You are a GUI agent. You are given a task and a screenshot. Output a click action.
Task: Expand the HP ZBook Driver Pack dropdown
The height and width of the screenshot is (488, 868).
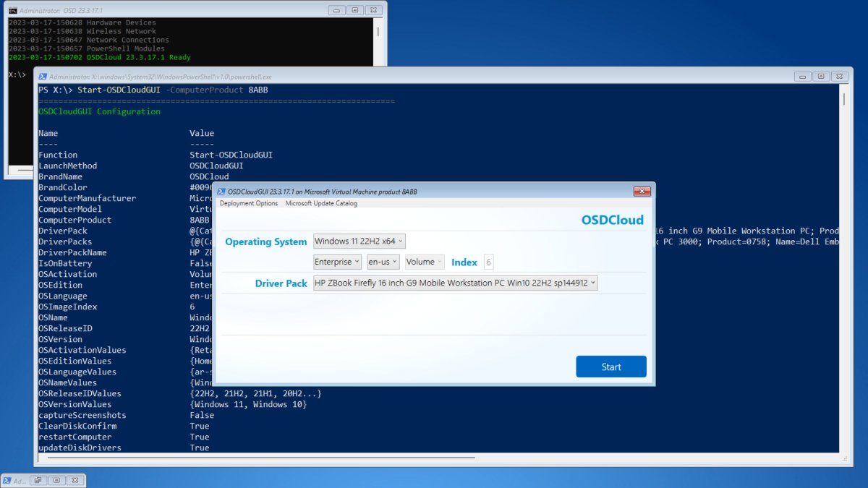[x=456, y=283]
